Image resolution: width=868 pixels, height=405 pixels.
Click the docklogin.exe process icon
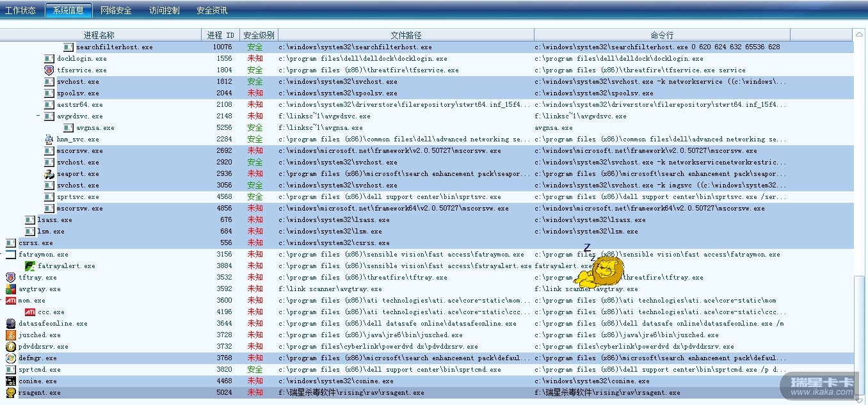tap(49, 58)
